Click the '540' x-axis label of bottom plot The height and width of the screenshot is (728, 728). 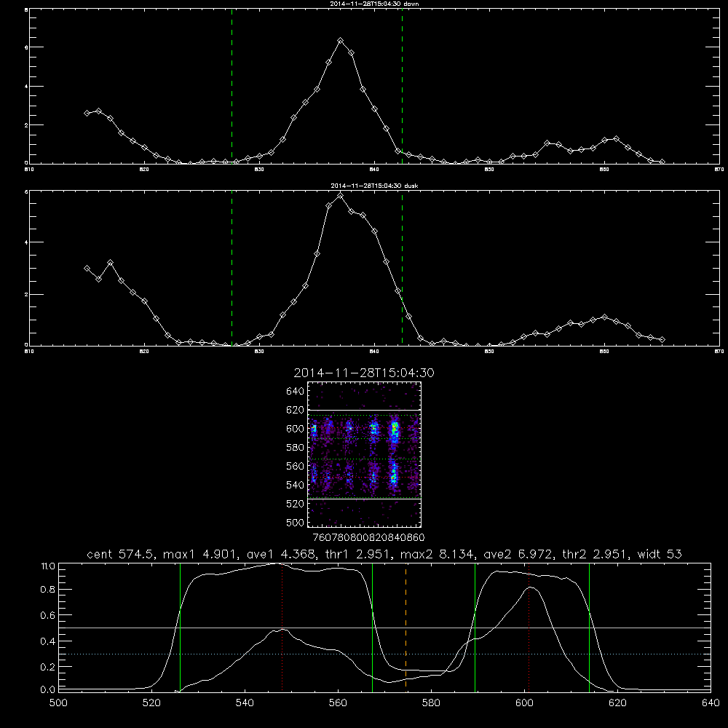[245, 703]
